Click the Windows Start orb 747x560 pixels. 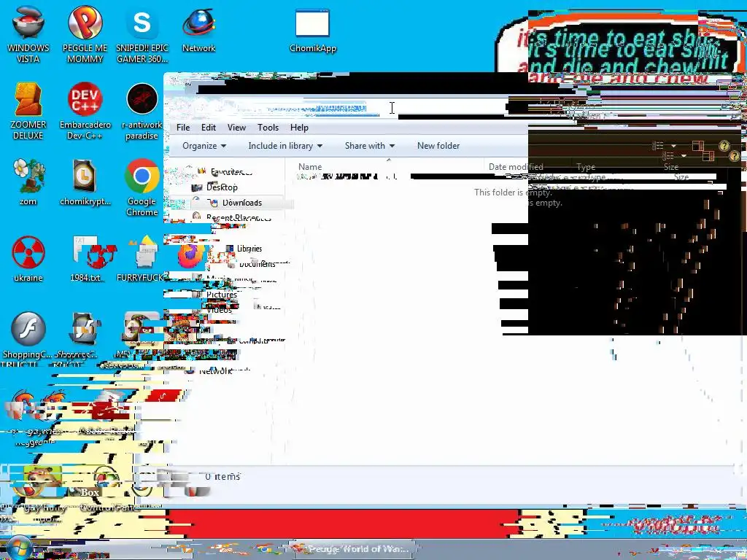coord(19,548)
